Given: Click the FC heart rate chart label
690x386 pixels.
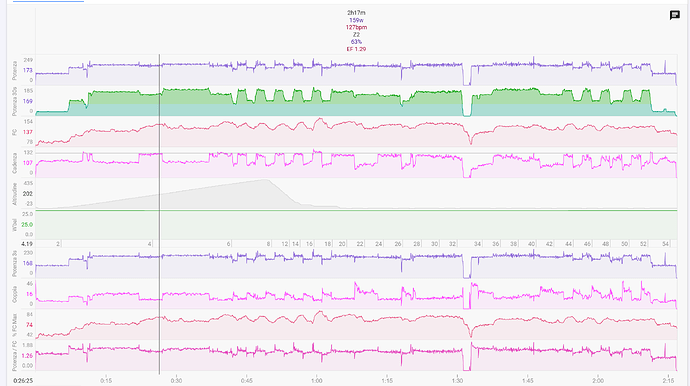Looking at the screenshot, I should point(15,132).
